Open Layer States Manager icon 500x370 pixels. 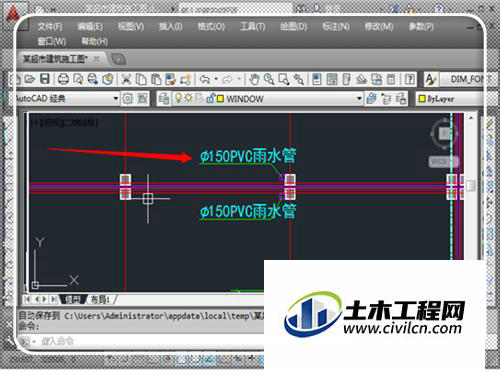pyautogui.click(x=401, y=99)
